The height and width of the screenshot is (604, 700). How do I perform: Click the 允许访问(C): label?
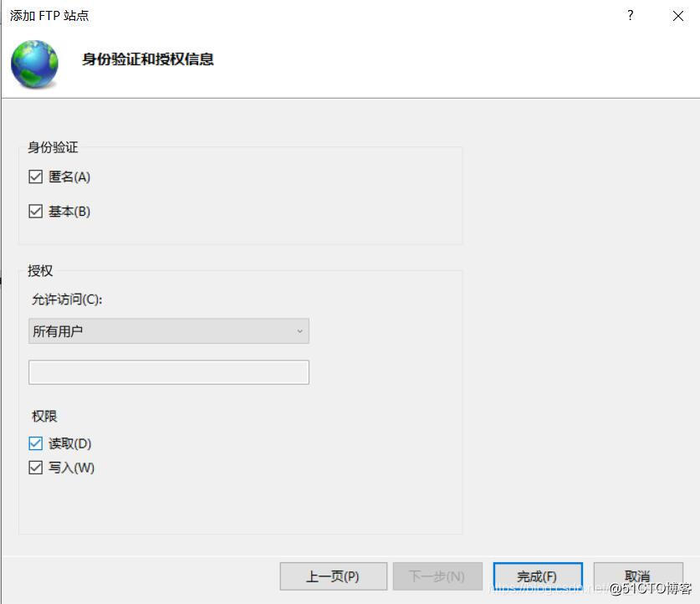click(x=67, y=299)
